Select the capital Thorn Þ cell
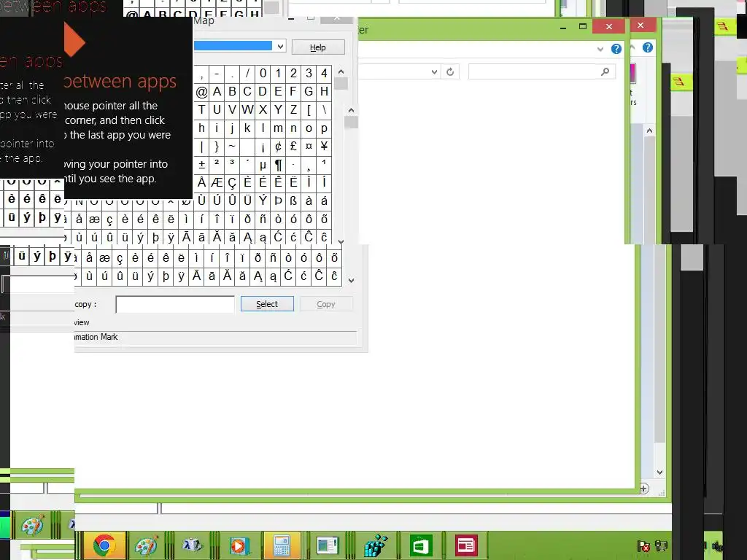Viewport: 747px width, 560px height. (278, 201)
